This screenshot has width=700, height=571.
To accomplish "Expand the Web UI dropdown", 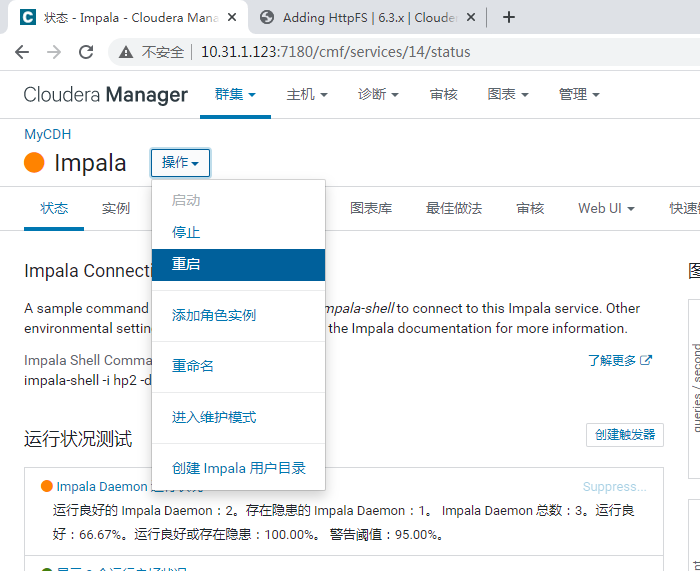I will pyautogui.click(x=606, y=208).
